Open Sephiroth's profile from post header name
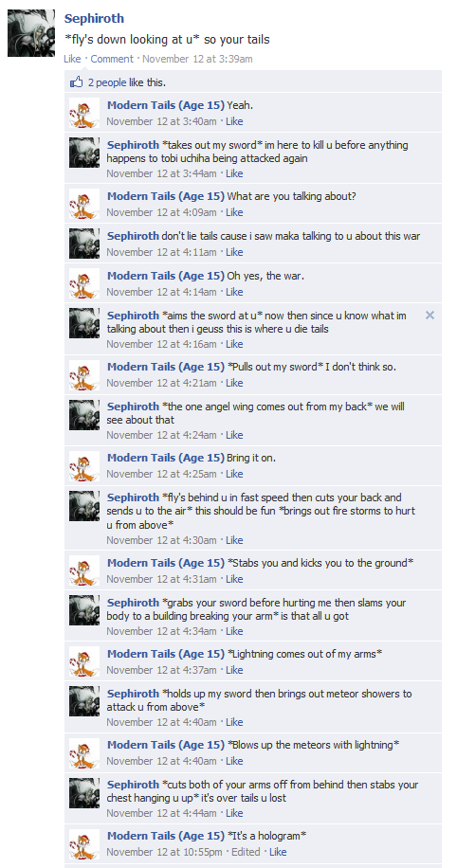The width and height of the screenshot is (457, 868). pos(94,18)
